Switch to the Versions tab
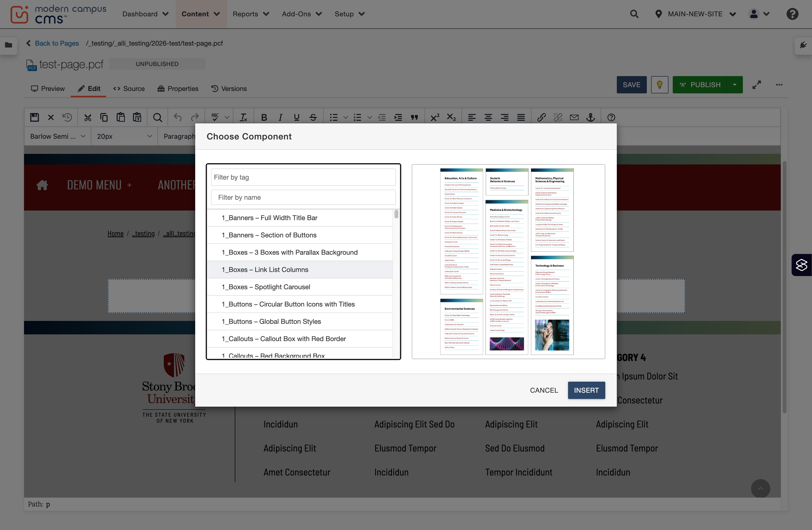This screenshot has height=530, width=812. 229,89
